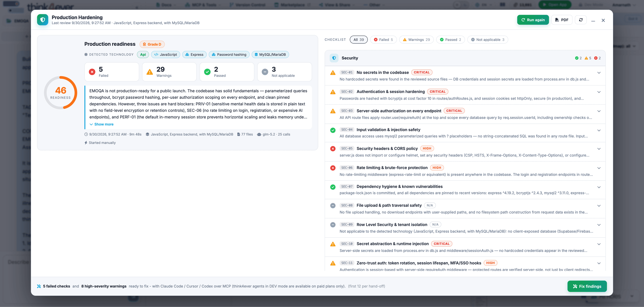The height and width of the screenshot is (307, 644).
Task: Click the Run again button
Action: click(533, 20)
